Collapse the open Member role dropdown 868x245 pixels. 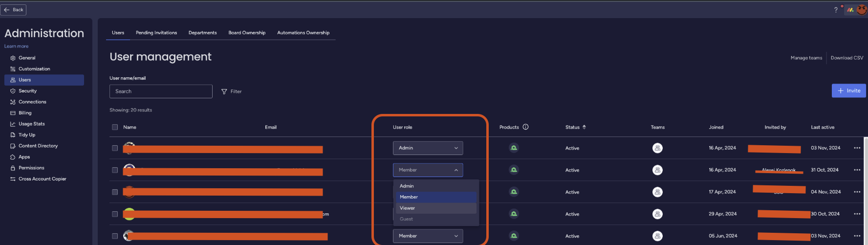428,170
